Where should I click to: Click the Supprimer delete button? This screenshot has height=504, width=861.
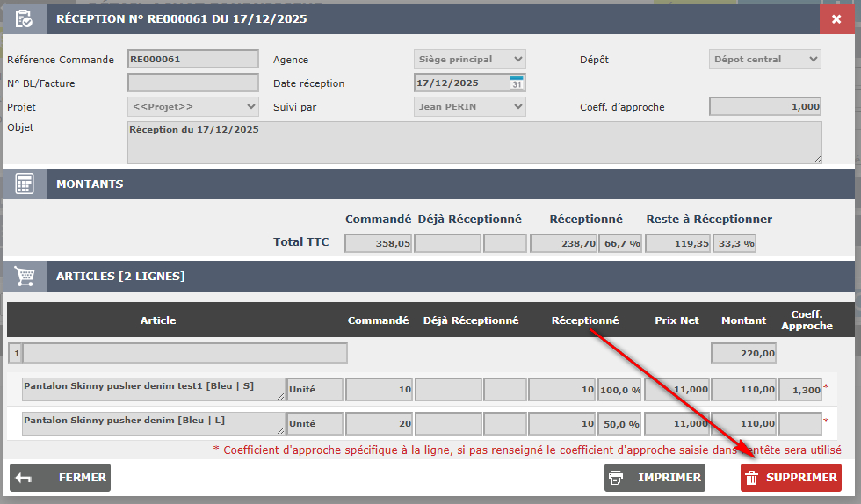pyautogui.click(x=791, y=478)
